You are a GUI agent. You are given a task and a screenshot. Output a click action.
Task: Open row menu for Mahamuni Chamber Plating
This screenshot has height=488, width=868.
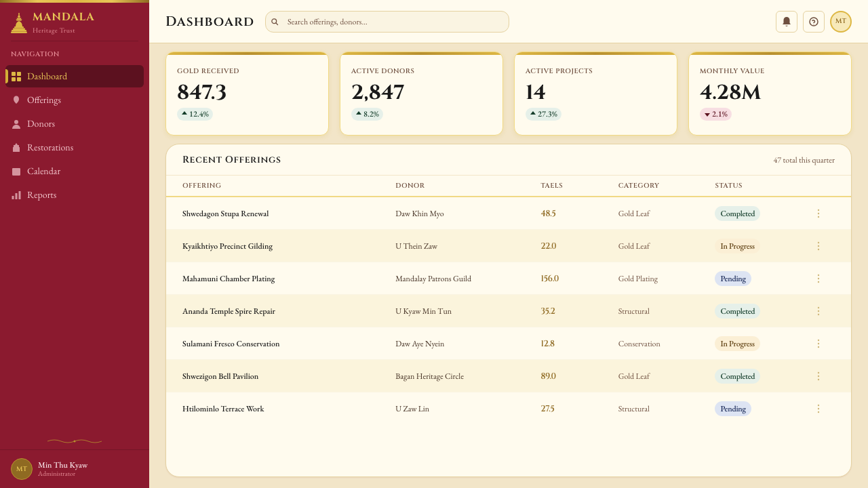(818, 279)
